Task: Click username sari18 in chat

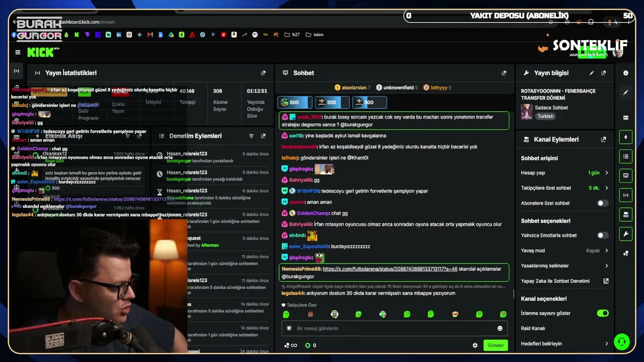Action: pos(296,136)
